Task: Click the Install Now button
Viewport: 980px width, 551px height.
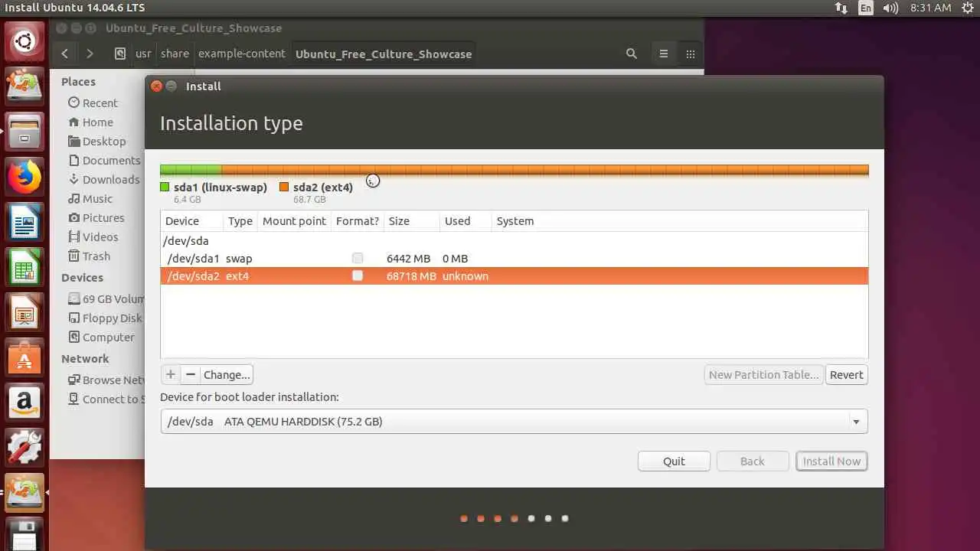Action: tap(831, 461)
